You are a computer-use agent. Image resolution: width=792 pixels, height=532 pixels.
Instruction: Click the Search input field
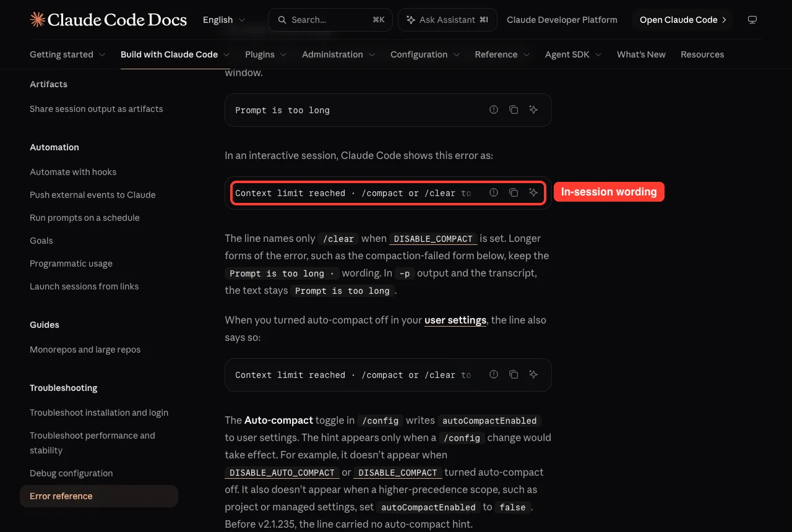(x=330, y=20)
